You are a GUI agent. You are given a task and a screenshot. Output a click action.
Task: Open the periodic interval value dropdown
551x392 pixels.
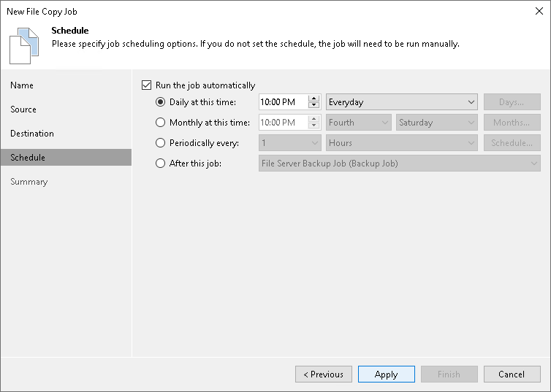(290, 143)
